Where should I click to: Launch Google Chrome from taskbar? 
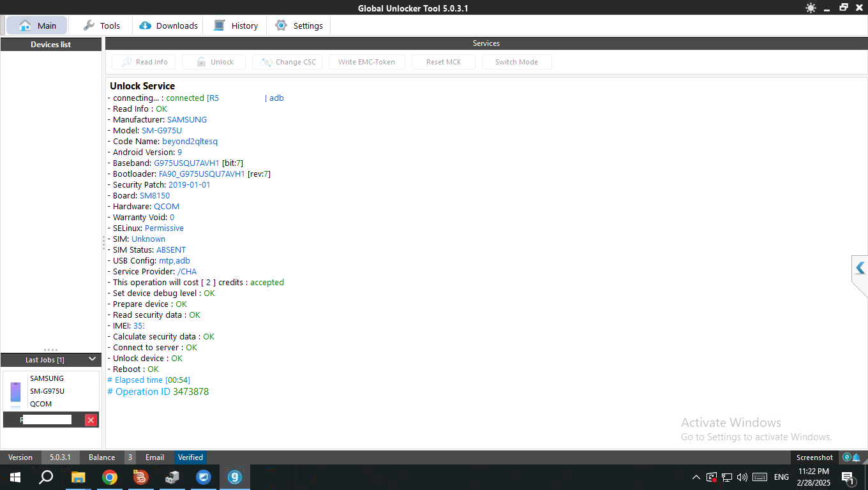point(110,477)
